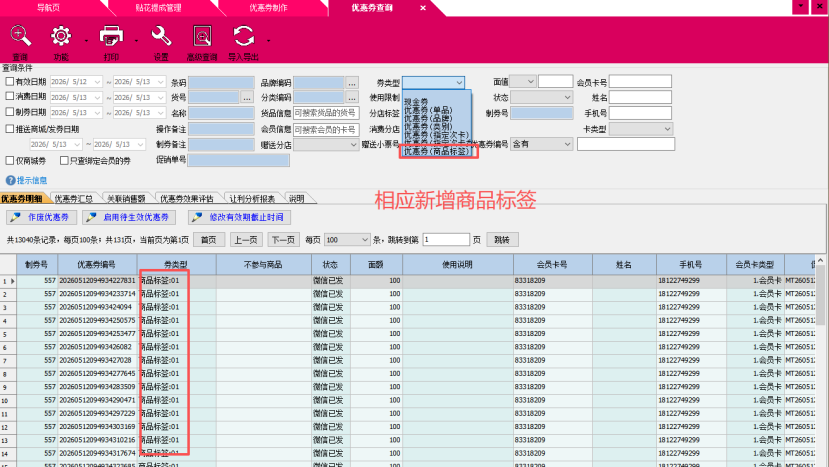
Task: Click the 优惠券编号 column header
Action: [97, 264]
